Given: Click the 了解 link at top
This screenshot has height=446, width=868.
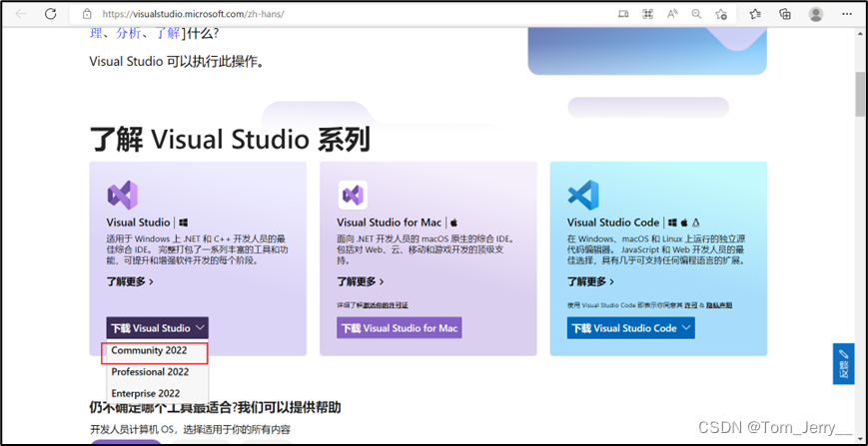Looking at the screenshot, I should pyautogui.click(x=168, y=33).
